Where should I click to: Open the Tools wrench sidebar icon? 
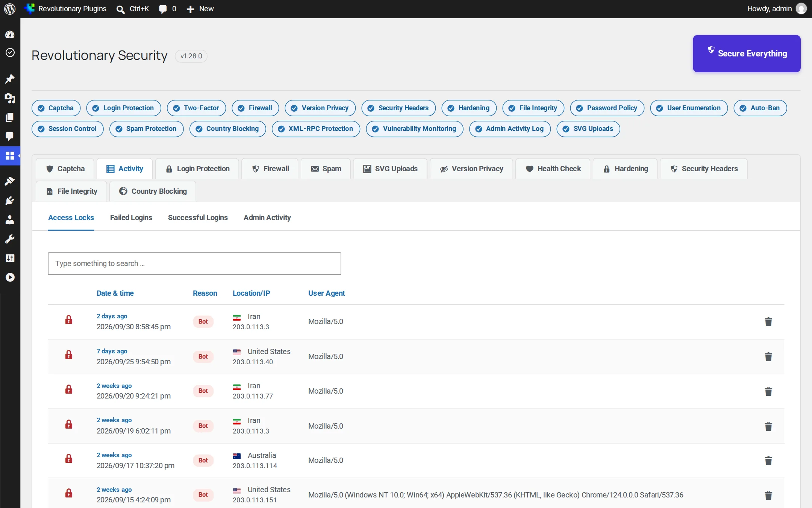click(x=10, y=239)
